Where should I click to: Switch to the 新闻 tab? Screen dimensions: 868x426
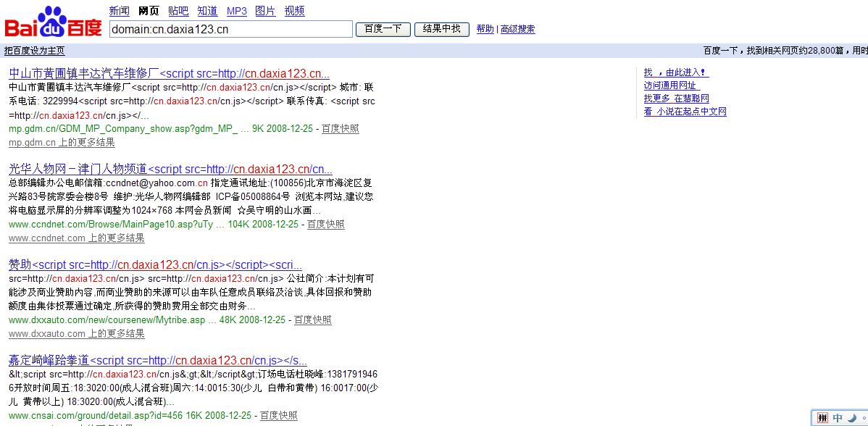click(x=119, y=11)
